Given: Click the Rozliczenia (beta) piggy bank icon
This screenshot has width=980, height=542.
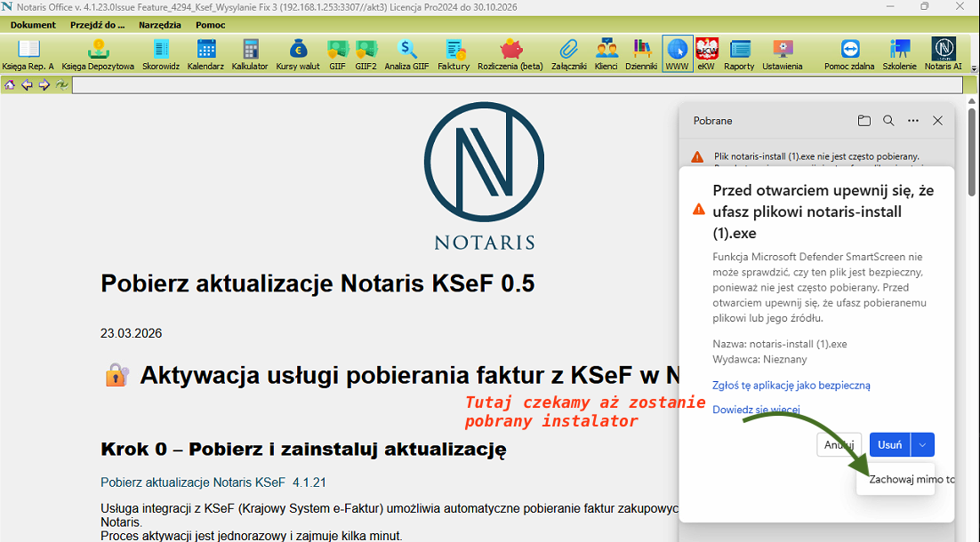Looking at the screenshot, I should point(510,54).
